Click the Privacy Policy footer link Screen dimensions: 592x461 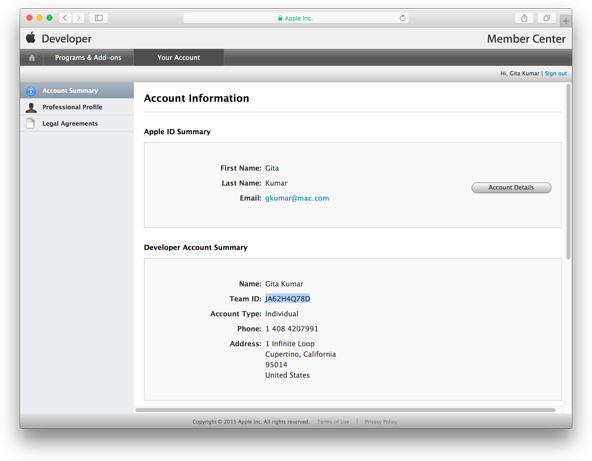point(381,422)
